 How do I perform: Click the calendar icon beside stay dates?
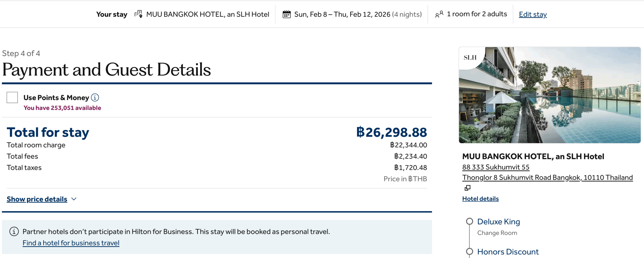click(x=287, y=14)
